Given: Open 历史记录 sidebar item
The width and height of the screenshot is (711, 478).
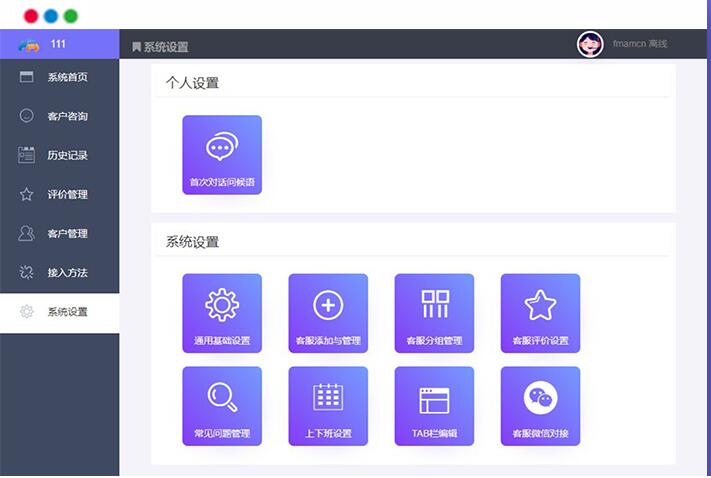Looking at the screenshot, I should coord(60,155).
